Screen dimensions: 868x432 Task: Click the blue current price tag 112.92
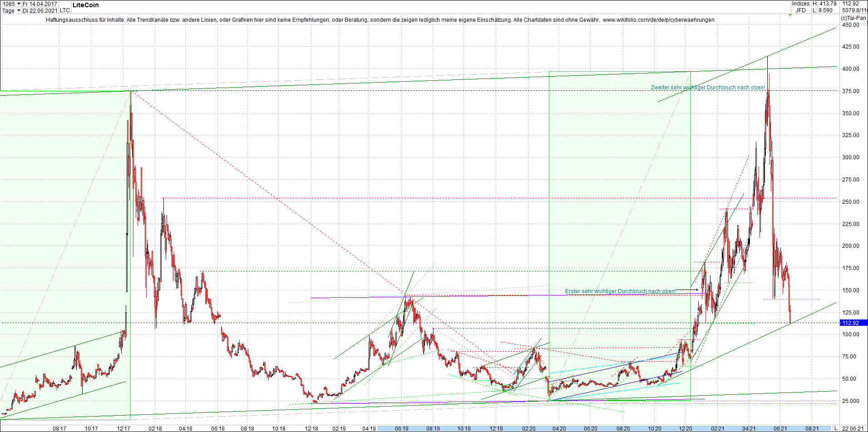tap(853, 323)
